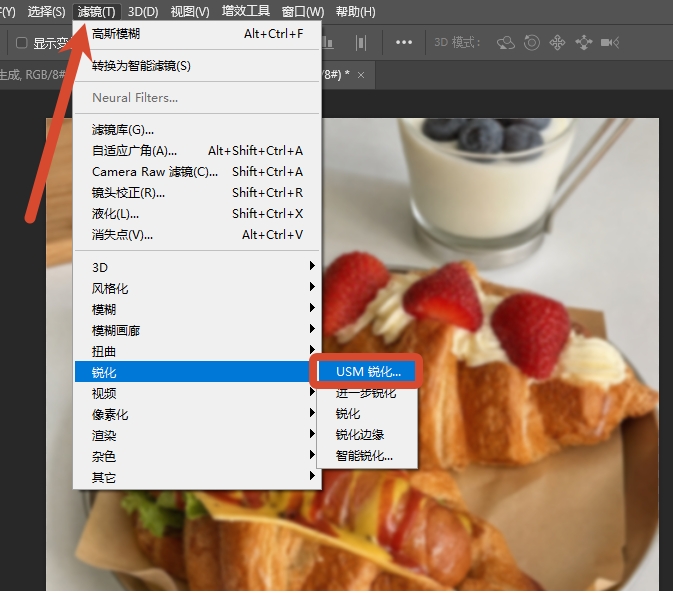This screenshot has height=591, width=673.
Task: Open the 帮助(H) menu
Action: pyautogui.click(x=355, y=12)
